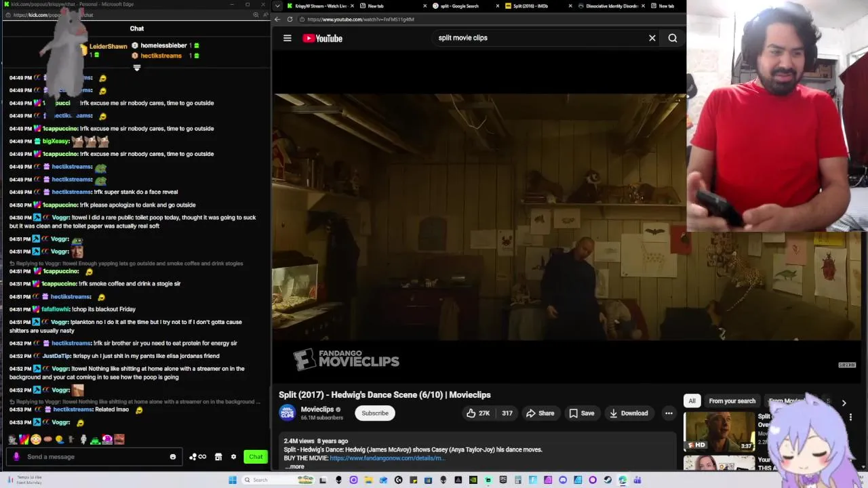868x488 pixels.
Task: Close the Split IMDb tab
Action: pyautogui.click(x=570, y=5)
